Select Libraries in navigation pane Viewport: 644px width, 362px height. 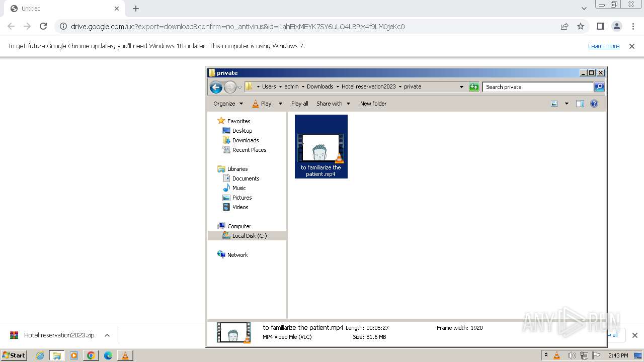pyautogui.click(x=237, y=169)
